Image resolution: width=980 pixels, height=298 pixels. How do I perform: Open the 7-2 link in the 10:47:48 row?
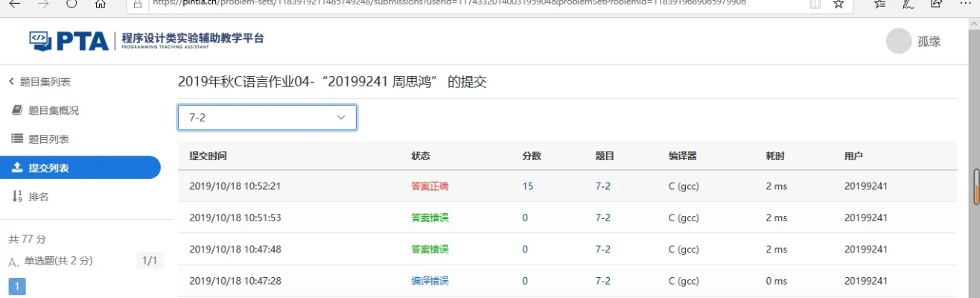click(603, 249)
